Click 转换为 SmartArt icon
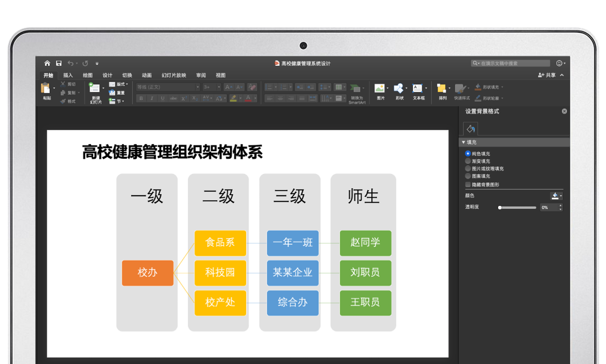The height and width of the screenshot is (364, 606). click(x=355, y=88)
